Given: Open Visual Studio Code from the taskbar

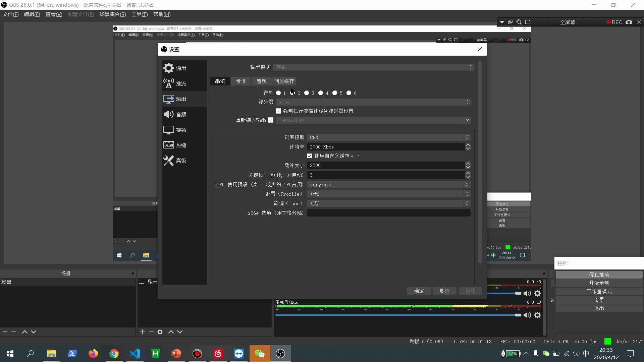Looking at the screenshot, I should (x=135, y=354).
